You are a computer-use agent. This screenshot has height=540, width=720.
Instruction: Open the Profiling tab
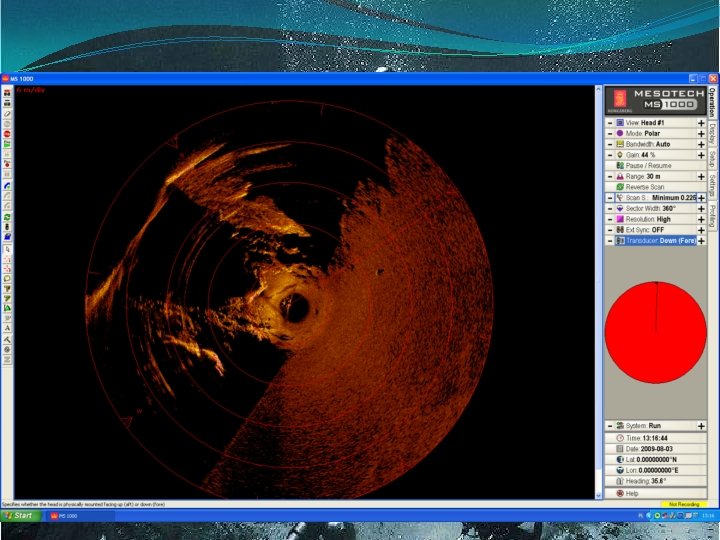(x=712, y=216)
